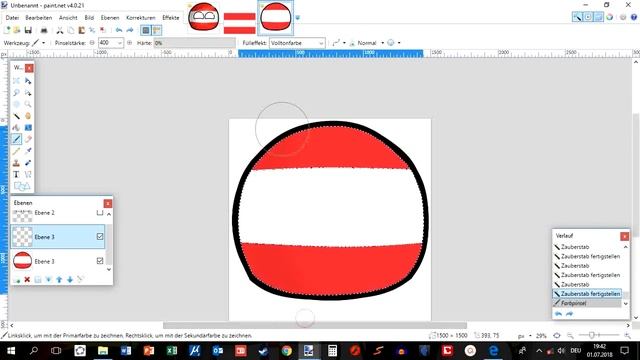This screenshot has width=640, height=360.
Task: Select the Gradient tool
Action: (28, 128)
